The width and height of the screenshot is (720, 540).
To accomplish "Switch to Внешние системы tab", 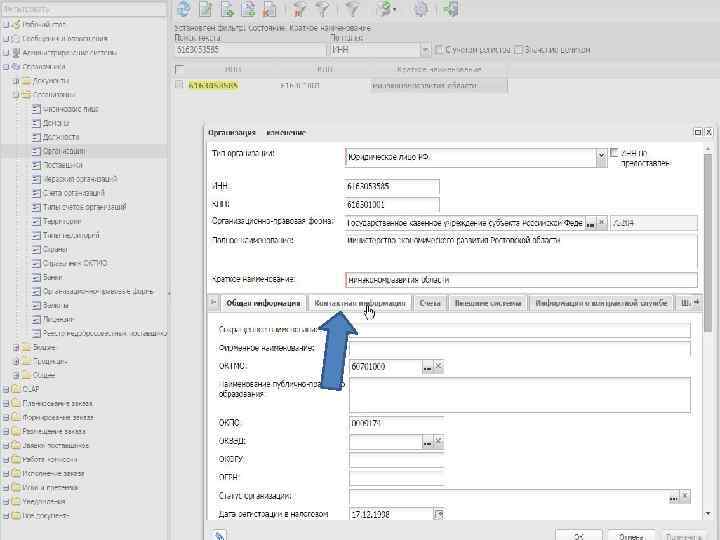I will click(x=488, y=303).
